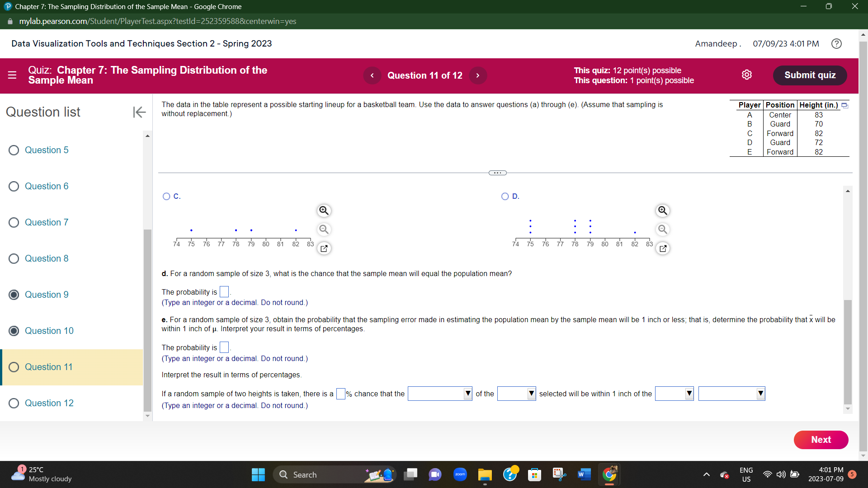The height and width of the screenshot is (488, 868).
Task: Select radio button for answer option C
Action: coord(167,196)
